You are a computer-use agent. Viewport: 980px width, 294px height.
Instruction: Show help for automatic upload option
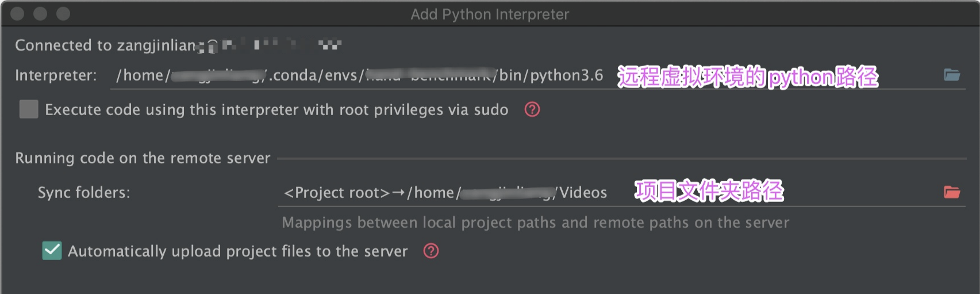431,251
